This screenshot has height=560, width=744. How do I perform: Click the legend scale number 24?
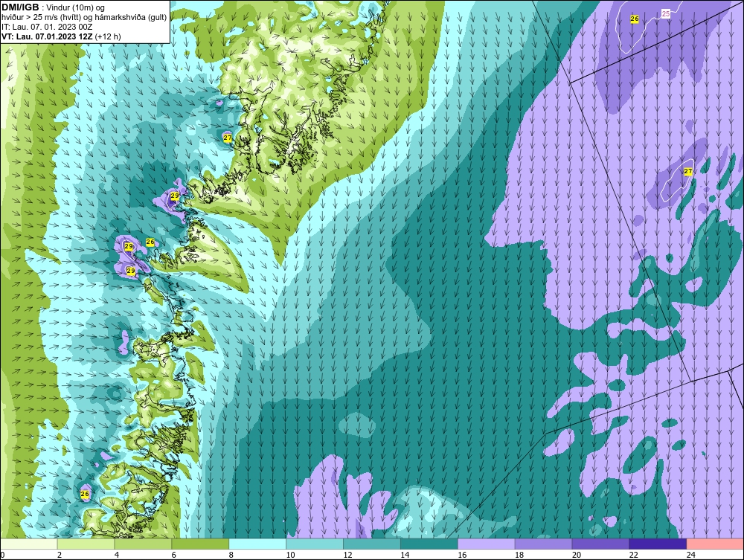click(x=691, y=555)
